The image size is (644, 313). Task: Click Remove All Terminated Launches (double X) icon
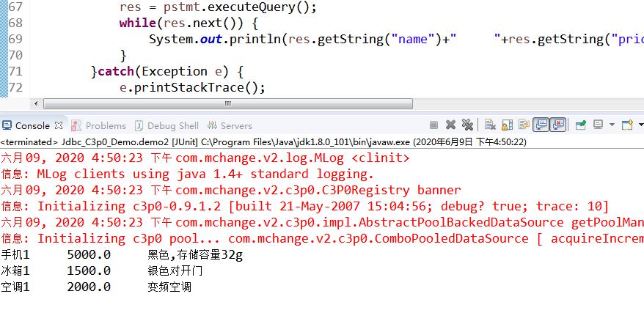coord(467,125)
